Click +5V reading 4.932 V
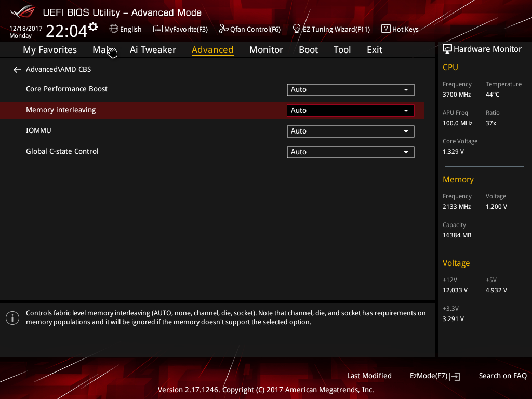Screen dimensions: 532x399 (496, 290)
